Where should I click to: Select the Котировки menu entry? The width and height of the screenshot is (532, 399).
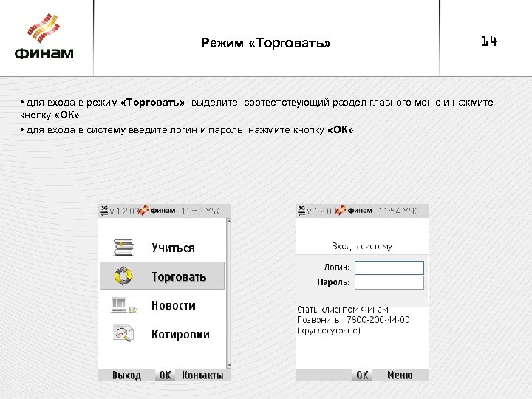pos(162,334)
